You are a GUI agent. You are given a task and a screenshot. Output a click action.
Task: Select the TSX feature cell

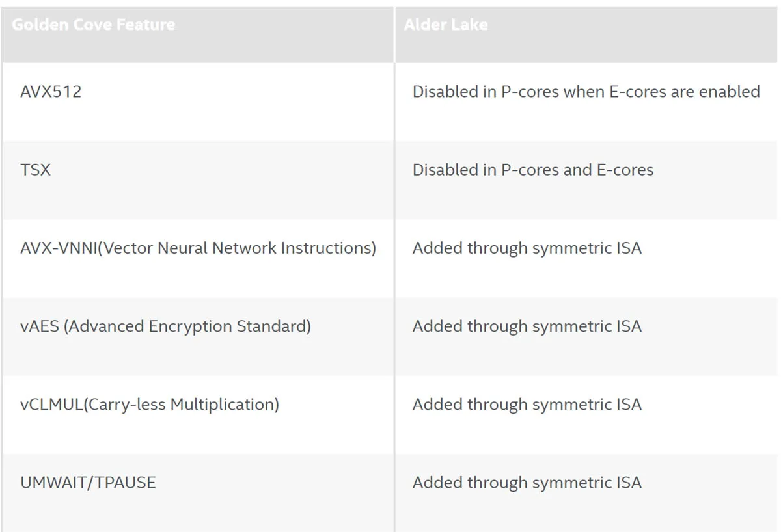pyautogui.click(x=197, y=180)
